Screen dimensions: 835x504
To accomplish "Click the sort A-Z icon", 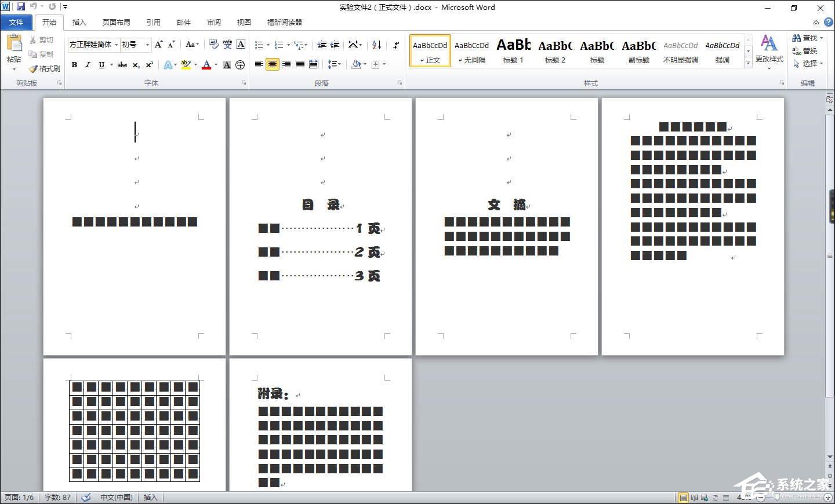I will click(x=376, y=45).
